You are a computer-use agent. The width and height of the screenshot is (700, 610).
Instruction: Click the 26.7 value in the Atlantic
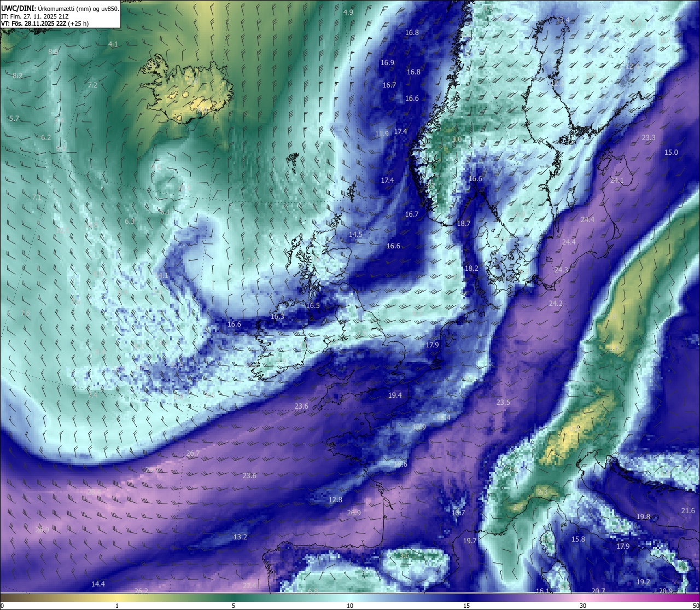point(192,454)
